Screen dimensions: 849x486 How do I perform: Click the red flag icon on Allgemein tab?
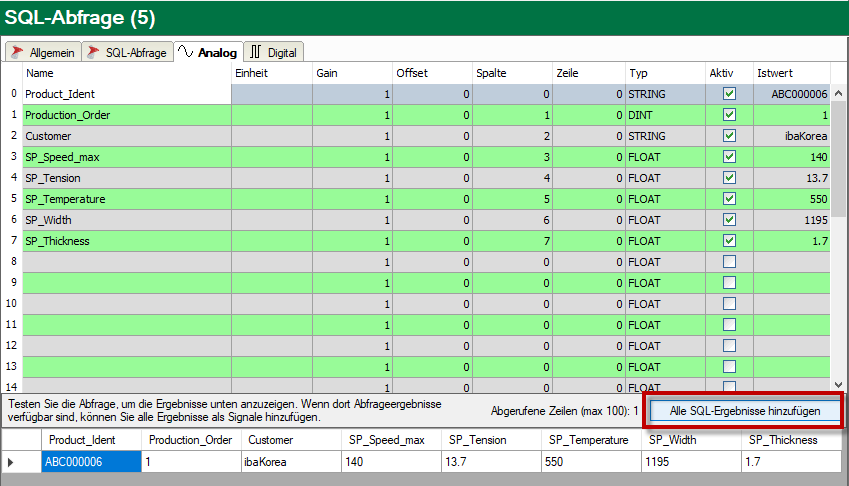[17, 52]
